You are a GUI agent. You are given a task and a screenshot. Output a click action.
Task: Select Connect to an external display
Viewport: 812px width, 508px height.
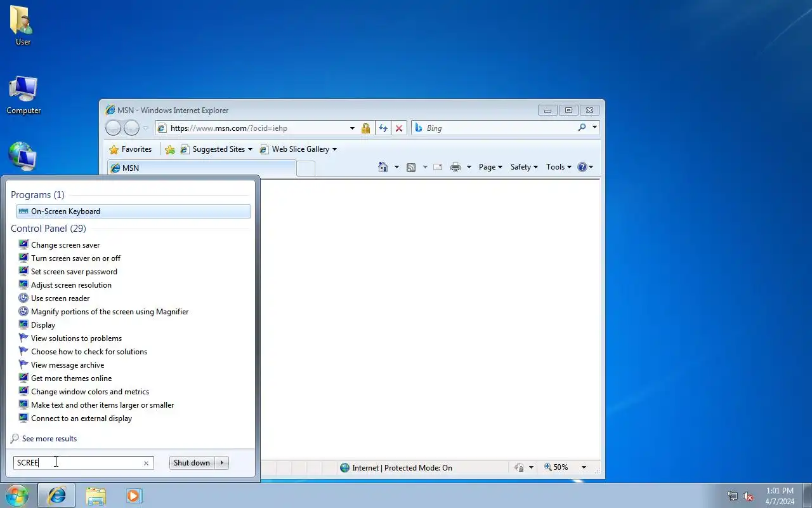click(x=81, y=418)
